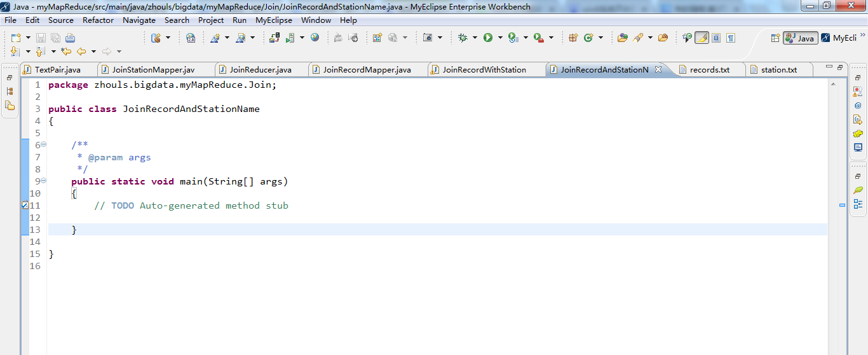Switch to JoinRecordMapper.java tab
868x355 pixels.
[367, 69]
